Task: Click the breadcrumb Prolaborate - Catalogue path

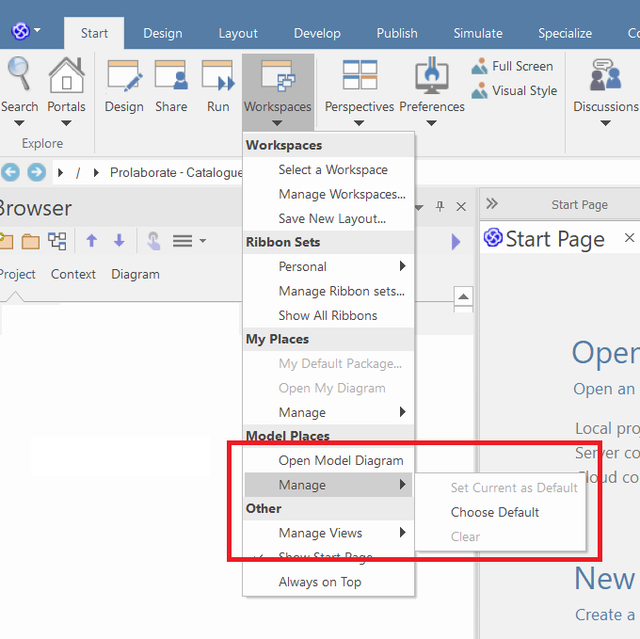Action: 176,173
